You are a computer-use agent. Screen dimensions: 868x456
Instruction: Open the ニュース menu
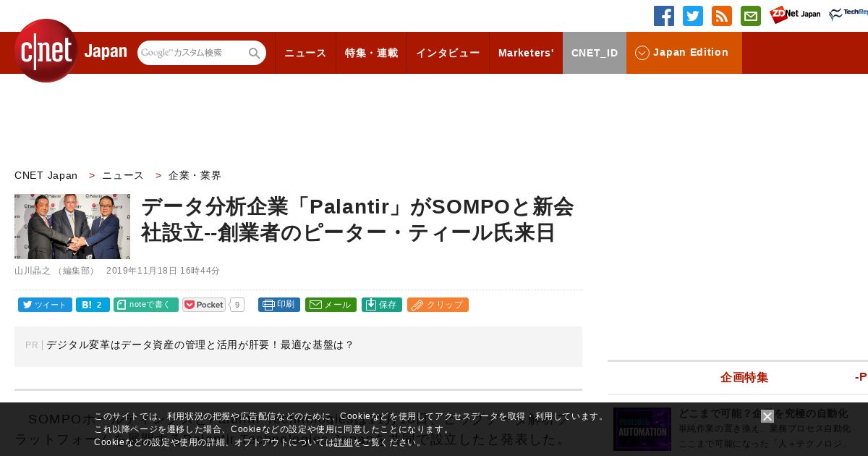tap(305, 53)
